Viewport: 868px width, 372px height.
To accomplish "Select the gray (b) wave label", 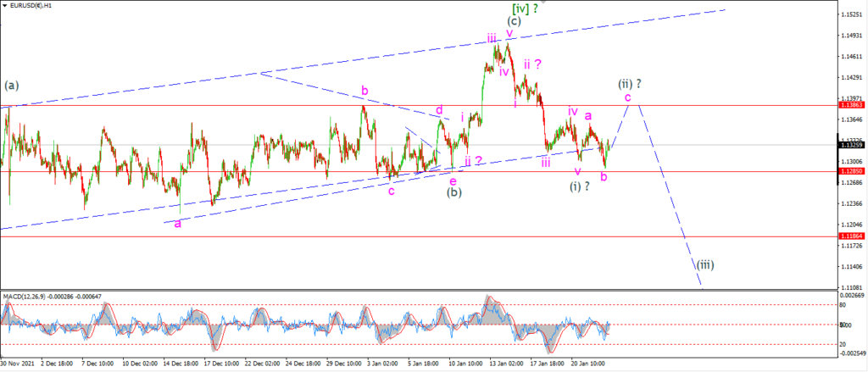I will coord(455,192).
